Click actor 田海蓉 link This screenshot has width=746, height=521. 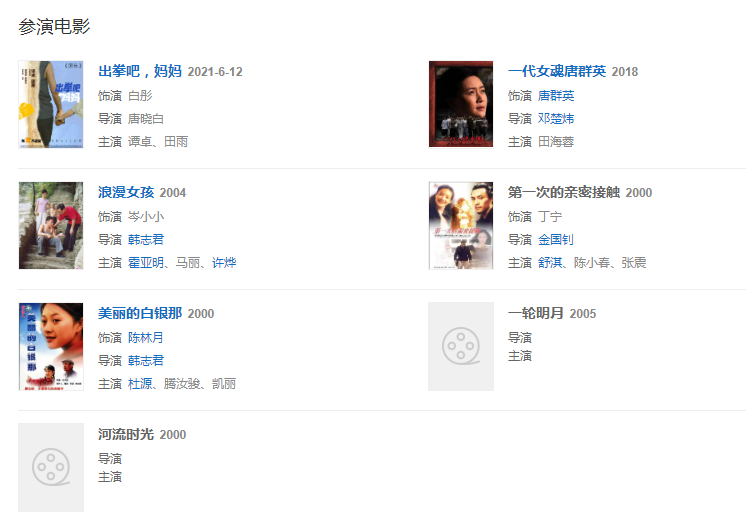(556, 141)
